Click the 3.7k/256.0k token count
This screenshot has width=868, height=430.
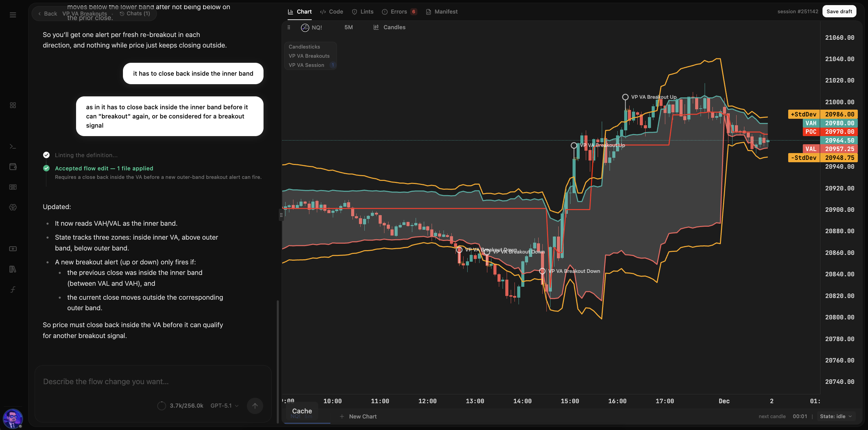coord(186,406)
